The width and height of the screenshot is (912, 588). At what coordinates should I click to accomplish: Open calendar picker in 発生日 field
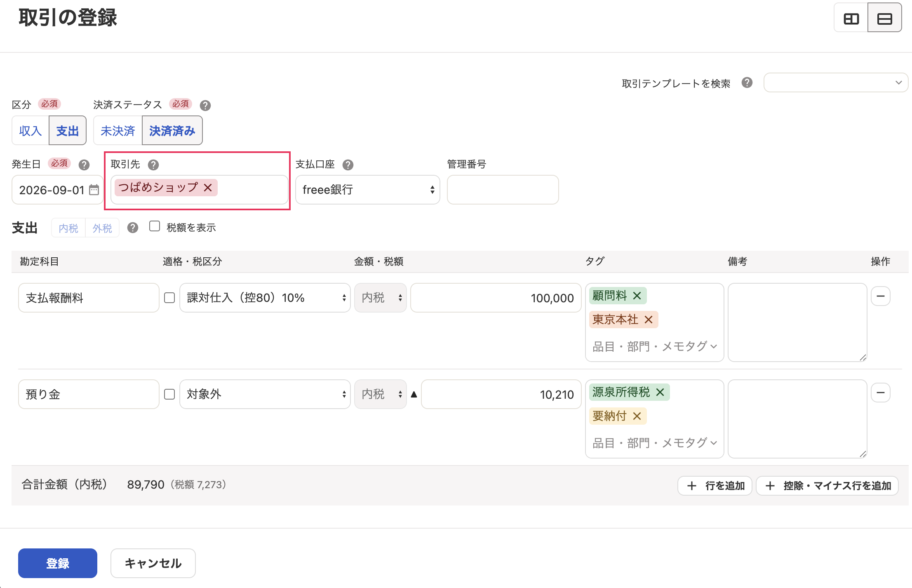pyautogui.click(x=94, y=190)
